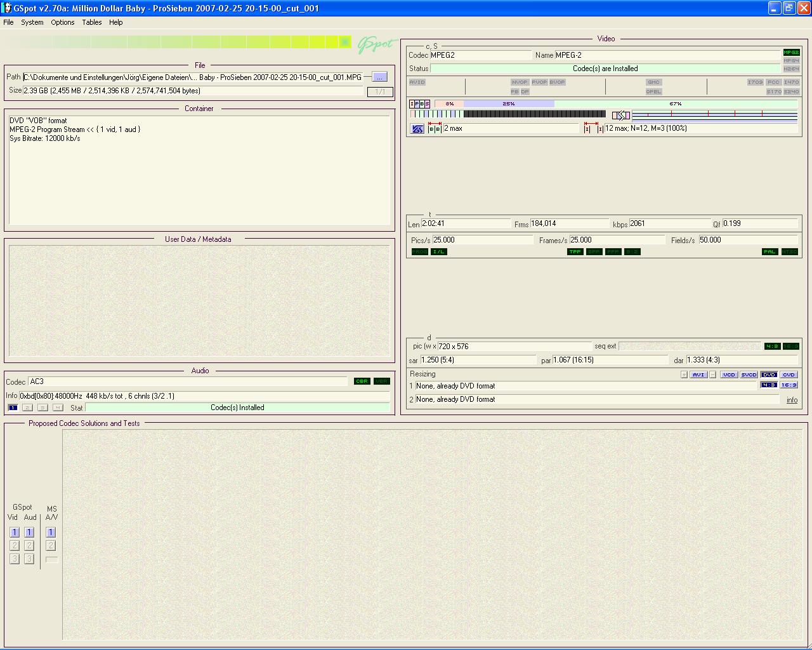Screen dimensions: 812x650
Task: Click audio Codec AC3 field
Action: (x=188, y=381)
